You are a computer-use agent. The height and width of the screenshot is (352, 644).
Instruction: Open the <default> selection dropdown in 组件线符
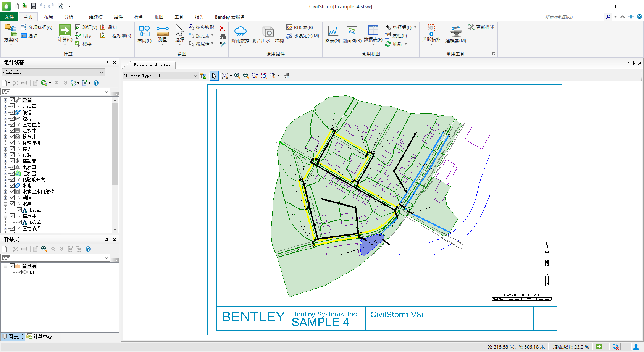coord(102,72)
